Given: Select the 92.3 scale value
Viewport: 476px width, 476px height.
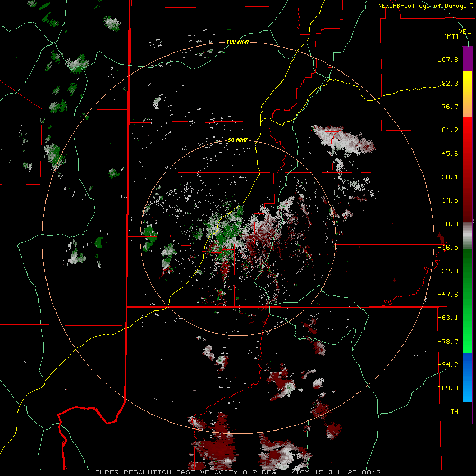Looking at the screenshot, I should (x=450, y=83).
